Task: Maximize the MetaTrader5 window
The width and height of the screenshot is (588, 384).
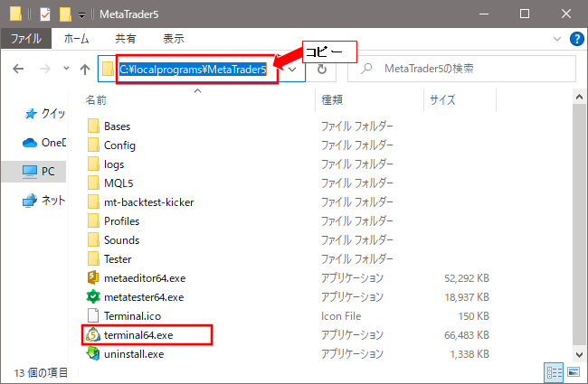Action: (x=525, y=14)
